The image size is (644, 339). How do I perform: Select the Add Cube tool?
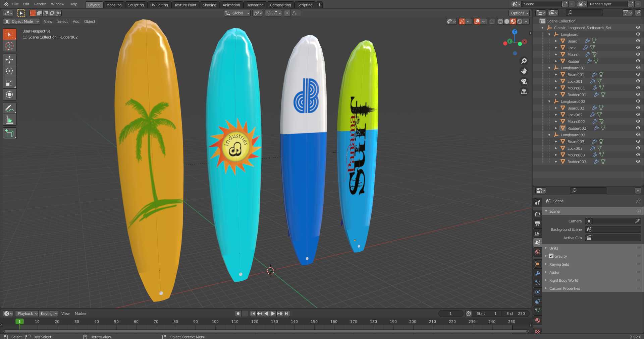(9, 133)
